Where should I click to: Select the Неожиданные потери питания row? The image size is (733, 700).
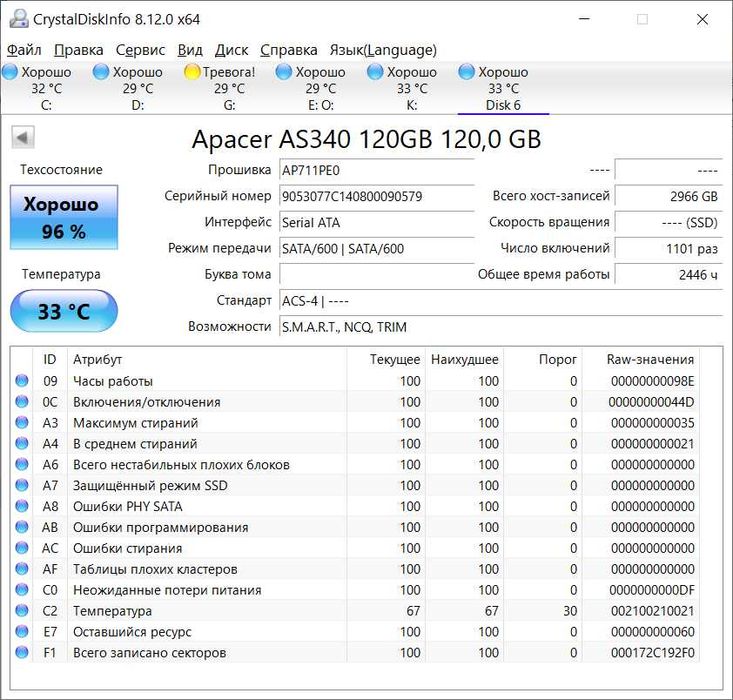[x=355, y=590]
